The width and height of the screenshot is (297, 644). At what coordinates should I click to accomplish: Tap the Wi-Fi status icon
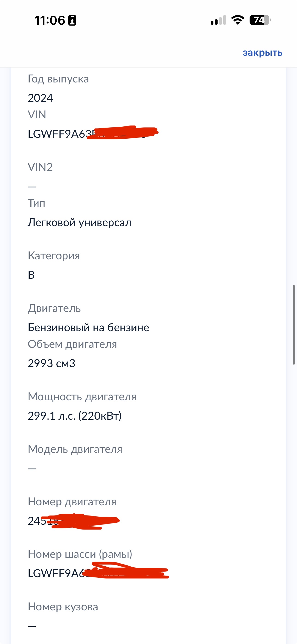238,20
